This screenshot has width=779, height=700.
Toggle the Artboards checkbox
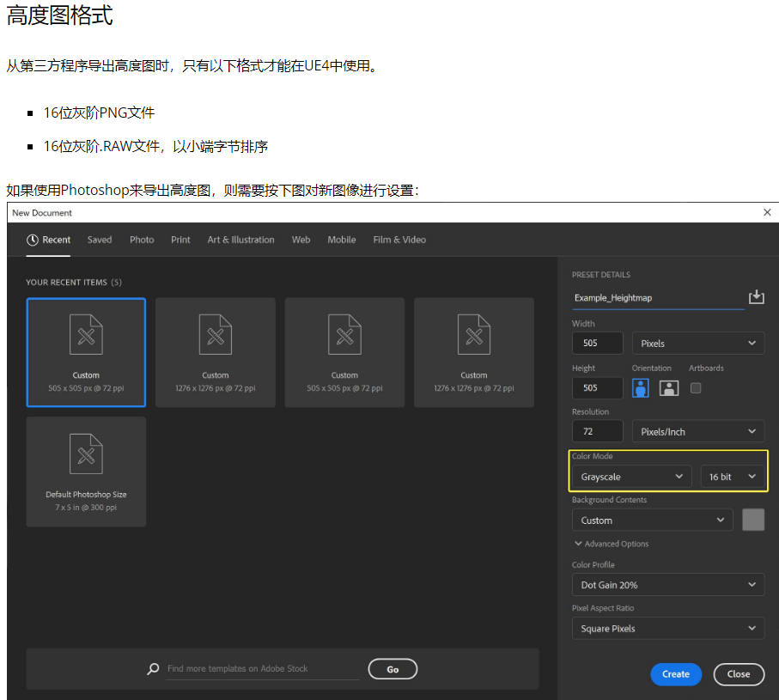click(696, 388)
